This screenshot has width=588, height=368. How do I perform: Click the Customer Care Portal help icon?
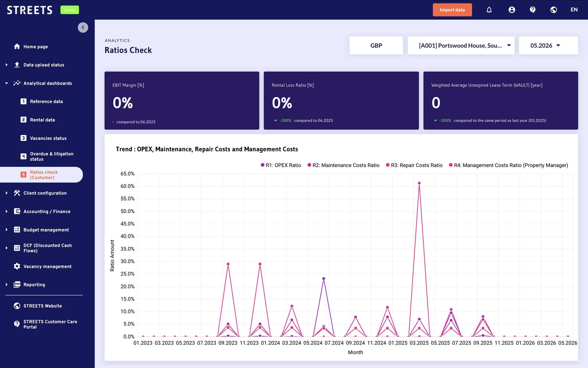pyautogui.click(x=17, y=324)
